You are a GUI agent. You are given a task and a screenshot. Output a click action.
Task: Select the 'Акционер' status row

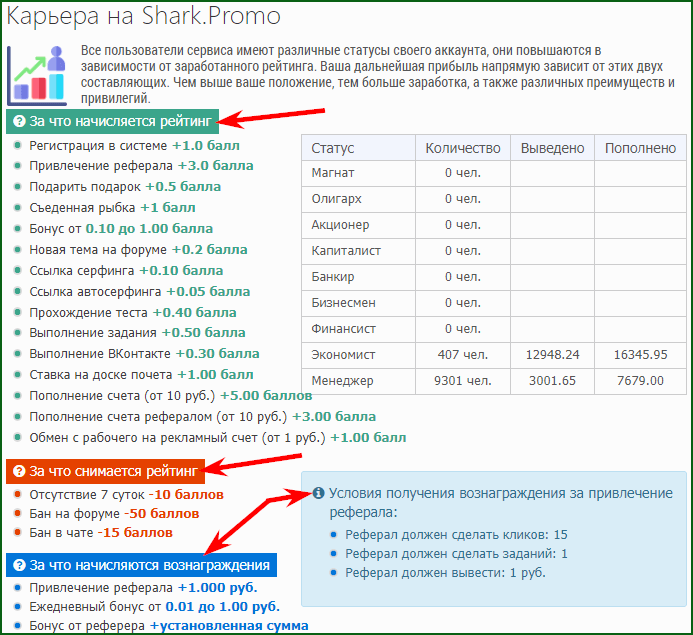tap(494, 225)
